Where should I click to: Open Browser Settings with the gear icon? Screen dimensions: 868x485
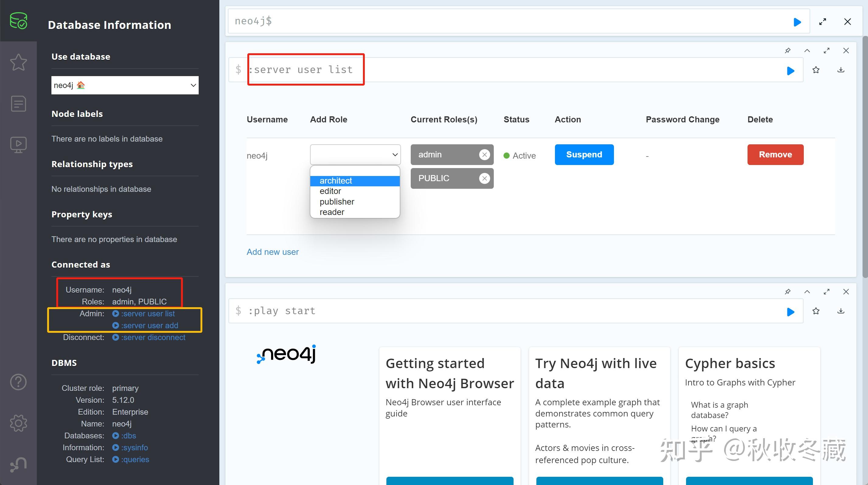19,423
